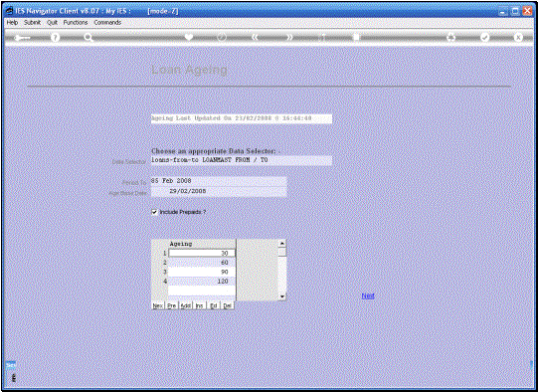This screenshot has width=538, height=392.
Task: Click the Ageing Last Updated text field
Action: point(242,118)
